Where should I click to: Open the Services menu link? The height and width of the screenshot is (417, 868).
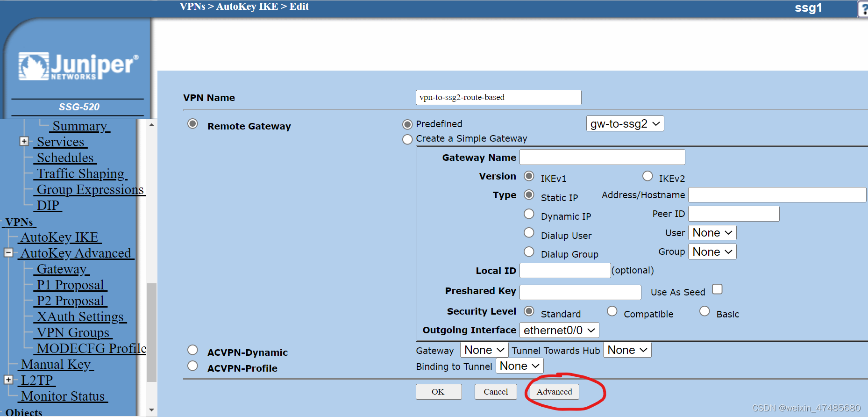tap(61, 142)
